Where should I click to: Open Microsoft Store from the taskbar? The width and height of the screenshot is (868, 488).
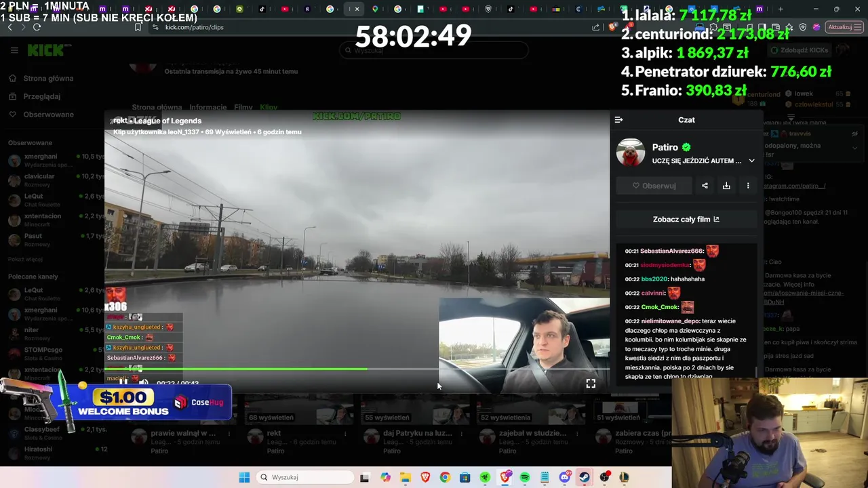pyautogui.click(x=465, y=477)
